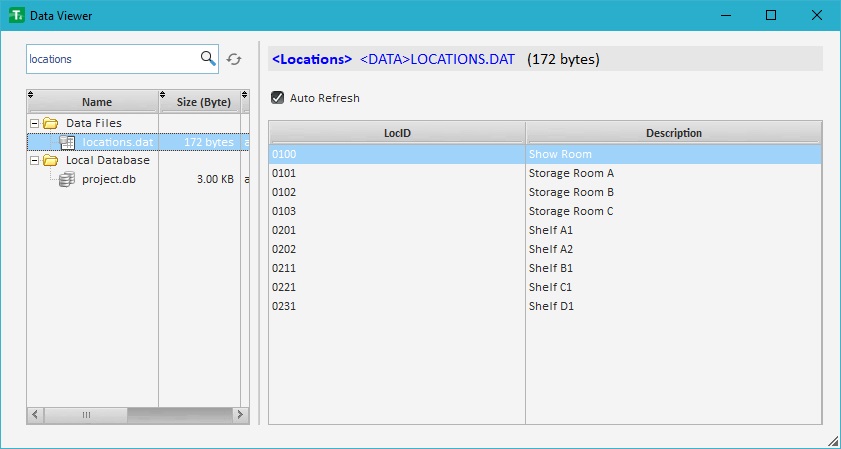Image resolution: width=841 pixels, height=449 pixels.
Task: Collapse the Data Files tree node
Action: (x=35, y=123)
